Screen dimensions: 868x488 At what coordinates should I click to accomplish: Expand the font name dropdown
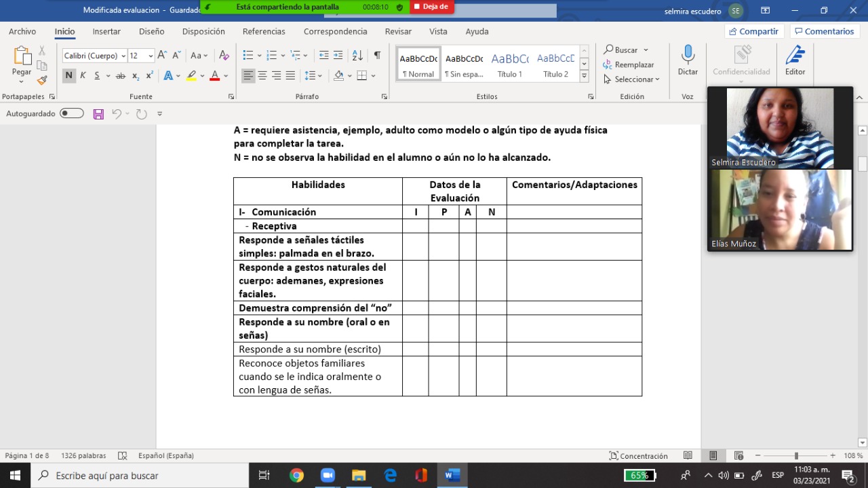coord(123,56)
